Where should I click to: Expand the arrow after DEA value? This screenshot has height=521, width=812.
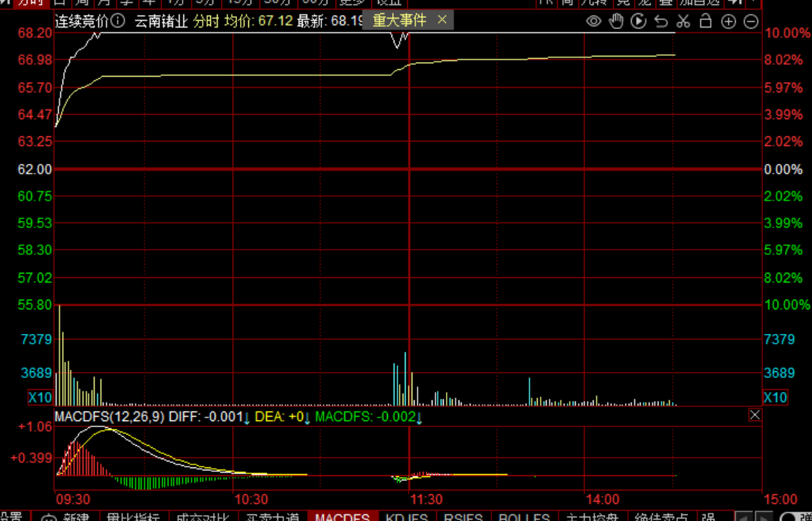point(308,418)
